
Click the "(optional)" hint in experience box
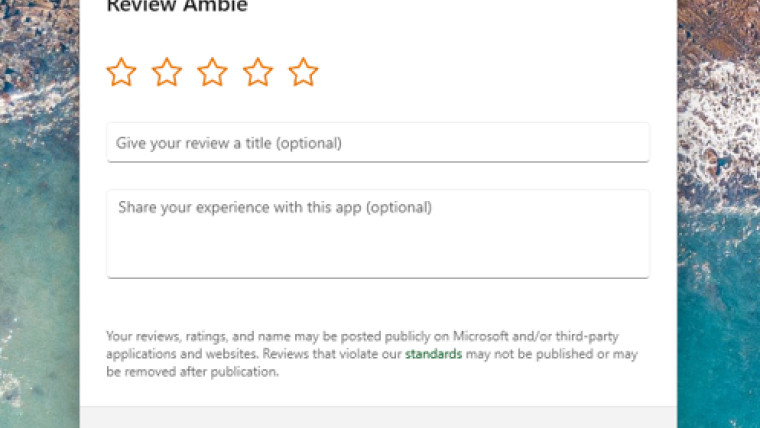pos(398,208)
